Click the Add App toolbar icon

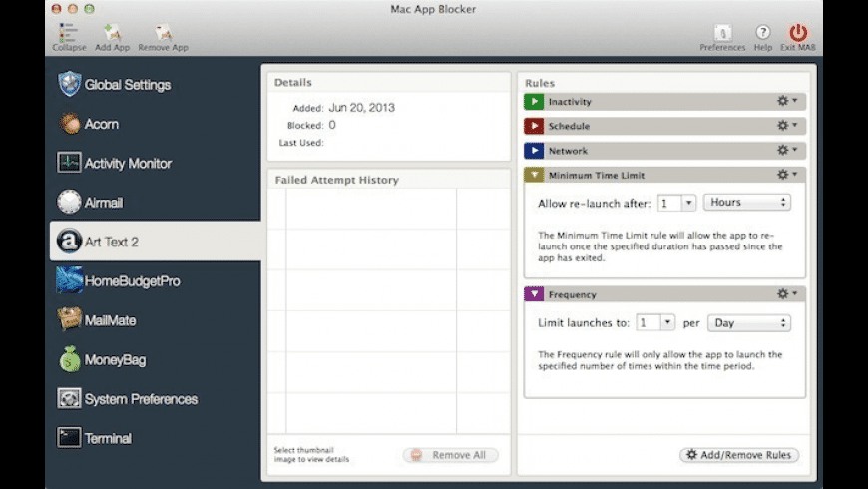tap(112, 33)
